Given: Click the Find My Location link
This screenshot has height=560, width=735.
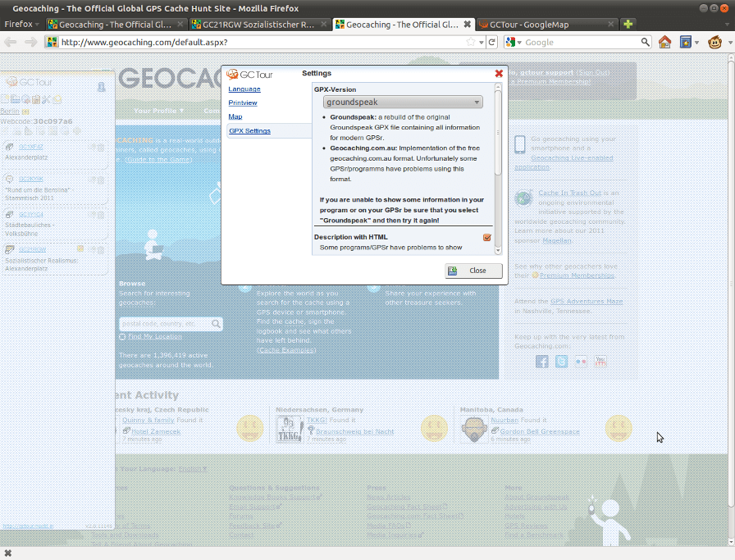Looking at the screenshot, I should 155,336.
